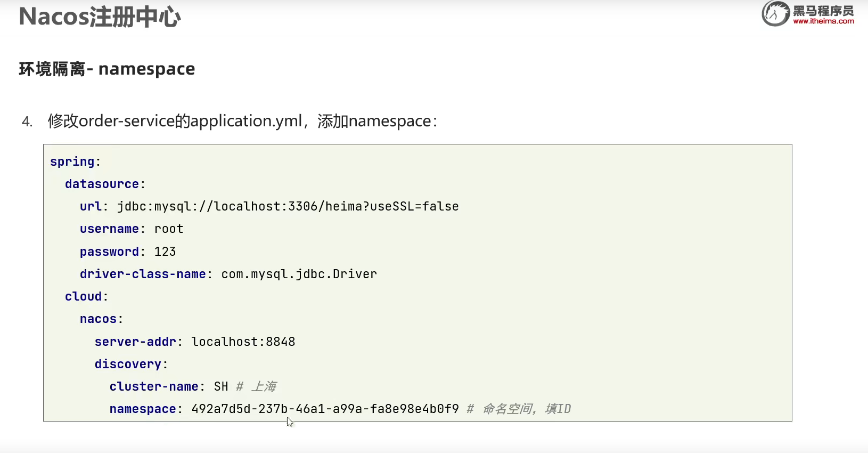This screenshot has height=453, width=868.
Task: Click the step number '4.'
Action: (27, 122)
